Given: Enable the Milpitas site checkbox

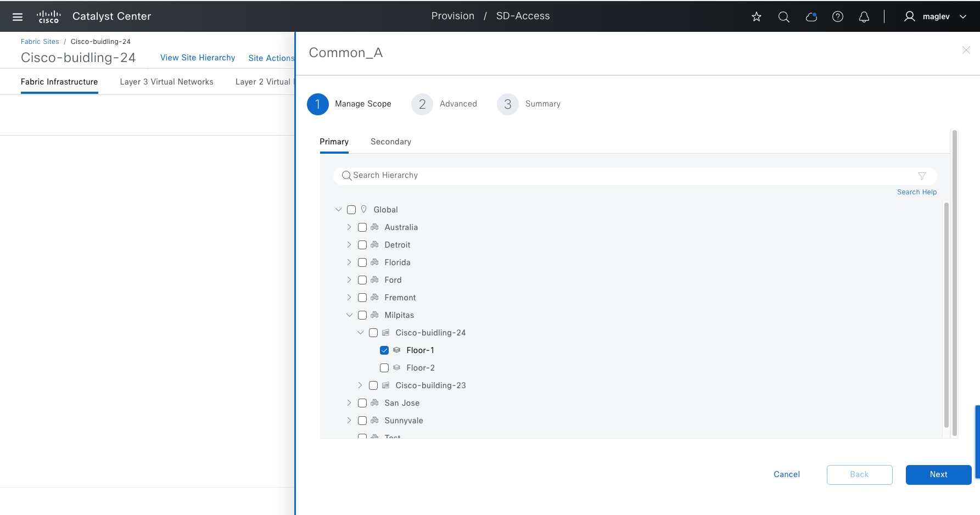Looking at the screenshot, I should pyautogui.click(x=362, y=315).
